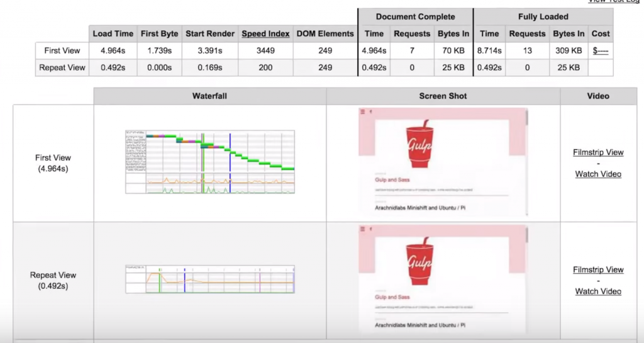Viewport: 644px width, 343px height.
Task: Open First View Watch Video link
Action: 598,174
